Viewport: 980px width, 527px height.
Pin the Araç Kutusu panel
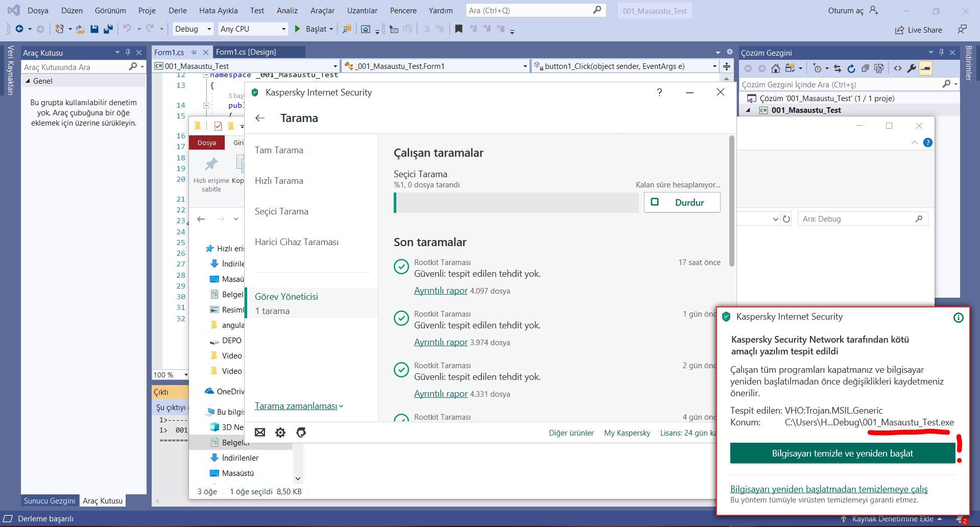pyautogui.click(x=128, y=52)
